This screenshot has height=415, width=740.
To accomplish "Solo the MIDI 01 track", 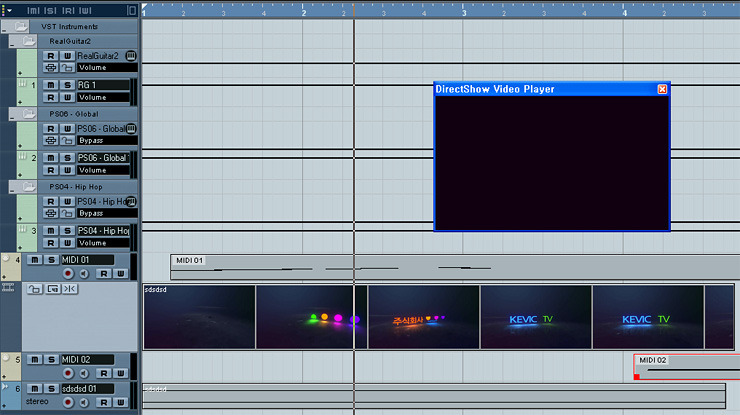I will coord(51,260).
